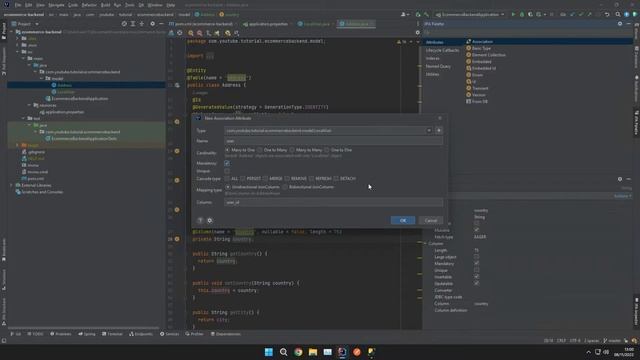Open the Type dropdown arrow

(x=429, y=131)
